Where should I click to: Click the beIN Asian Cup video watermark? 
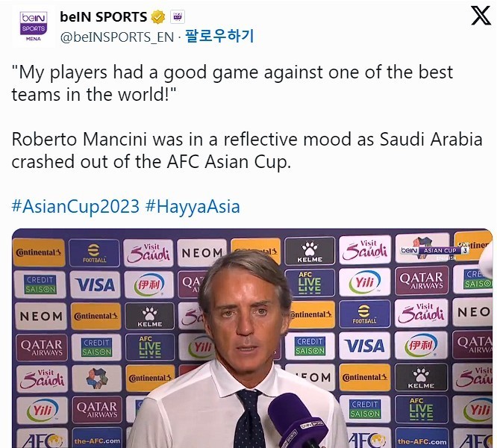click(434, 250)
